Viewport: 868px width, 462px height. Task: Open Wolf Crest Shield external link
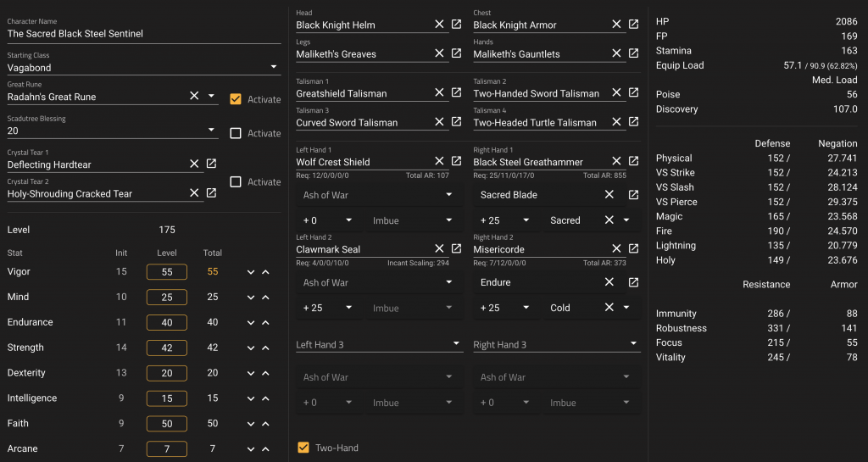tap(456, 161)
